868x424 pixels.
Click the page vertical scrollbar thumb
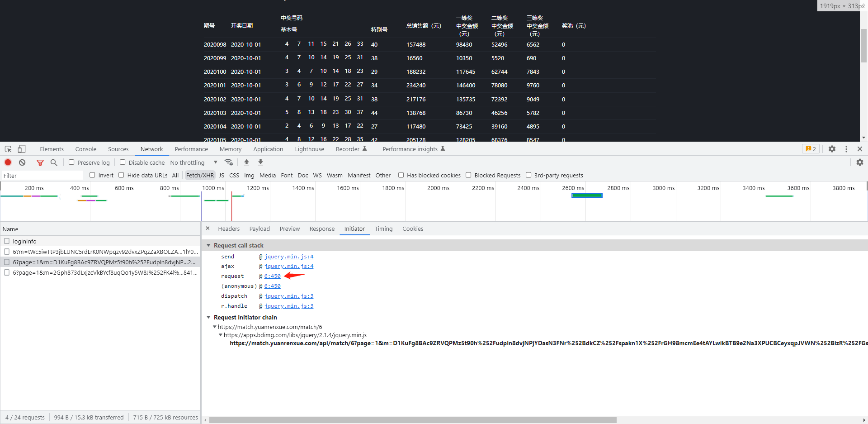tap(863, 46)
